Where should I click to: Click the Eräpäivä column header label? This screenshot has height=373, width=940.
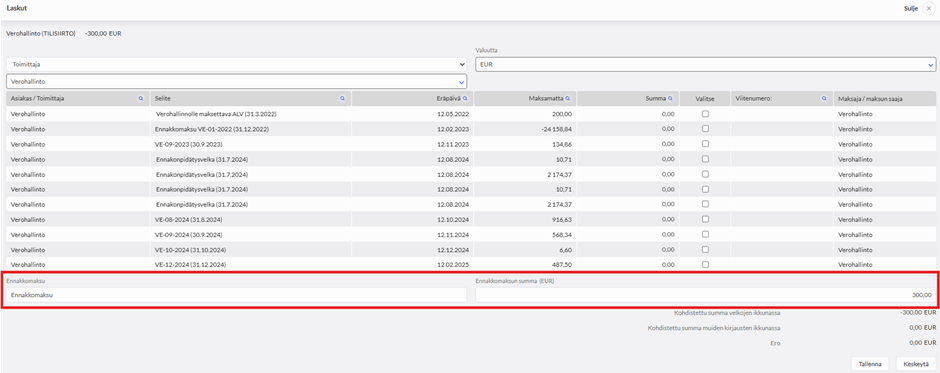pyautogui.click(x=448, y=98)
